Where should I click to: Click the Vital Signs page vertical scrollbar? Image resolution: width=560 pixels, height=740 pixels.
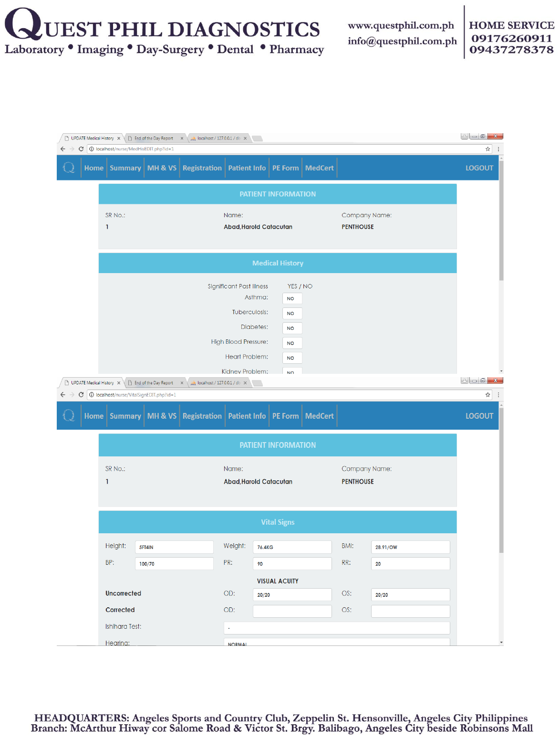[501, 480]
